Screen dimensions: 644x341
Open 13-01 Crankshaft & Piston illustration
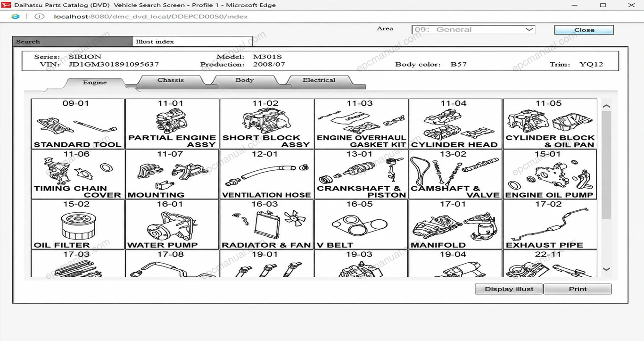[361, 174]
